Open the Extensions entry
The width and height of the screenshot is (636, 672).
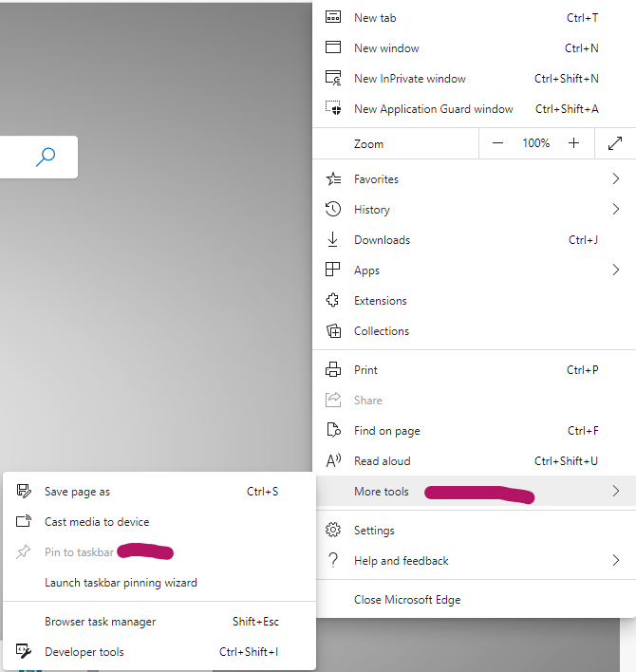pos(474,301)
